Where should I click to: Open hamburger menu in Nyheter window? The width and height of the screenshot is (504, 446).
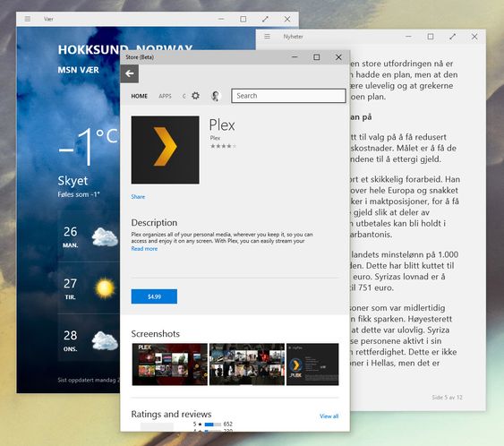point(267,37)
